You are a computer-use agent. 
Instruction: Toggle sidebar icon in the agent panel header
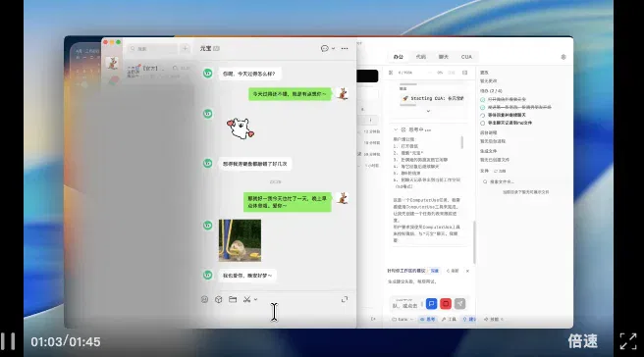click(391, 73)
